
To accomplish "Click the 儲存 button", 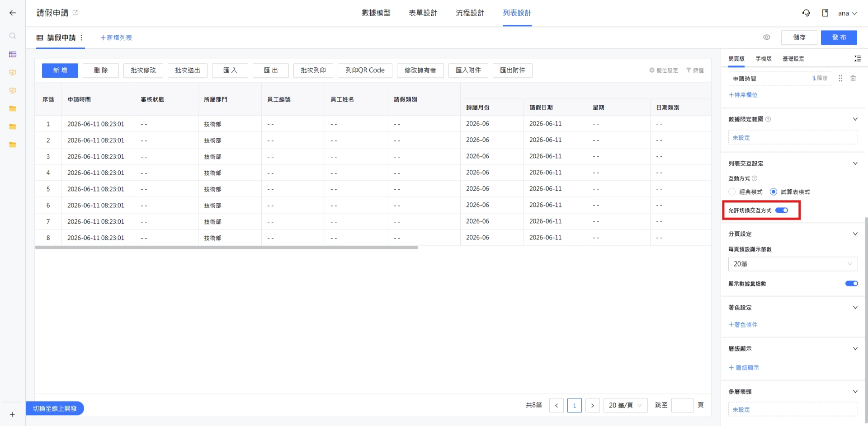I will click(799, 37).
